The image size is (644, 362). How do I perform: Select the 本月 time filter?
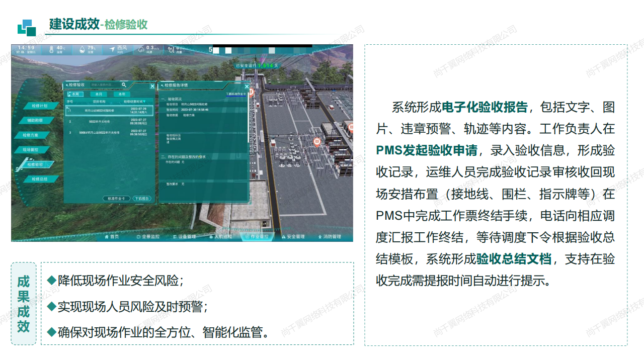(99, 94)
